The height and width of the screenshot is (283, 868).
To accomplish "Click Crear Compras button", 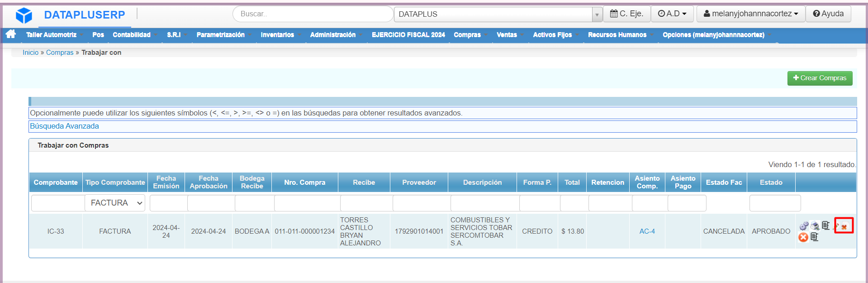I will [820, 78].
